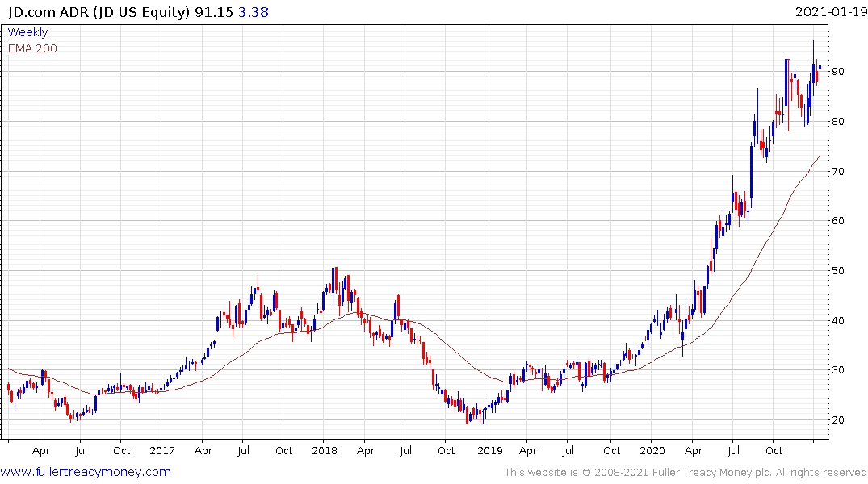
Task: Click the 'Apr' label just before 2020's 'Jul'
Action: 693,451
